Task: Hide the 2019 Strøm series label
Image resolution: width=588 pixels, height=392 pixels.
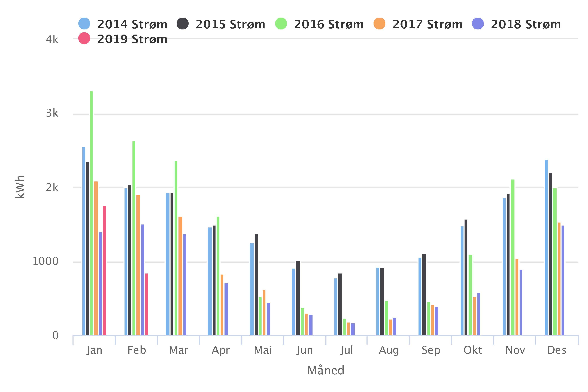Action: pyautogui.click(x=132, y=39)
